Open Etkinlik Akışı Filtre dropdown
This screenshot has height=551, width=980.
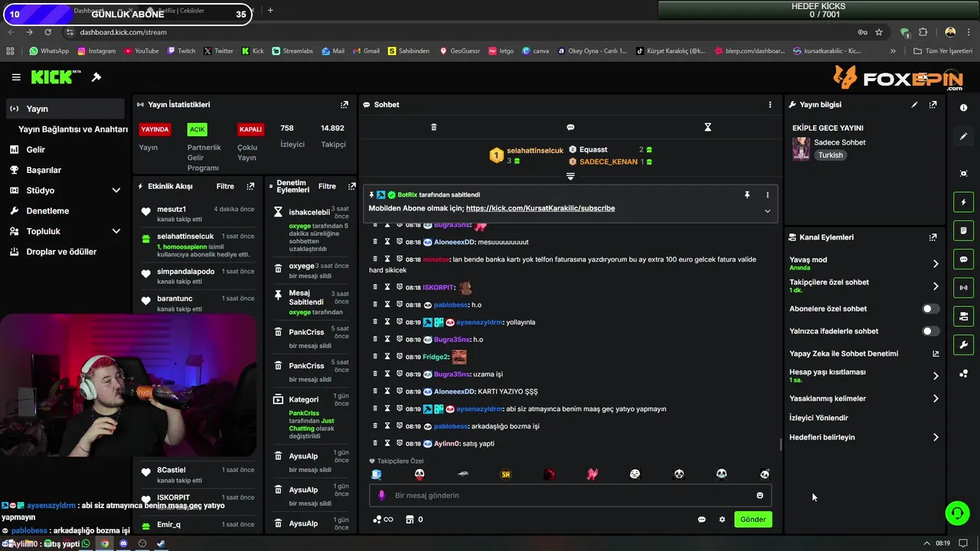click(225, 186)
